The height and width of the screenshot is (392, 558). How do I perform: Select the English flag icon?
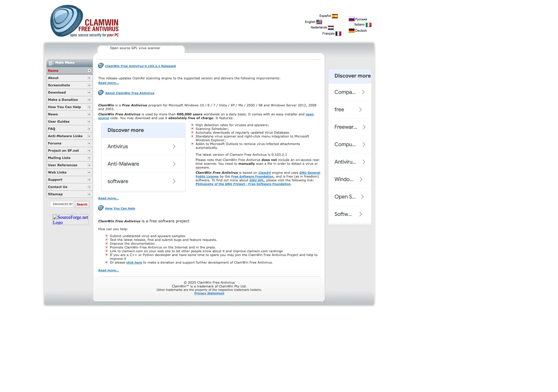(x=319, y=22)
